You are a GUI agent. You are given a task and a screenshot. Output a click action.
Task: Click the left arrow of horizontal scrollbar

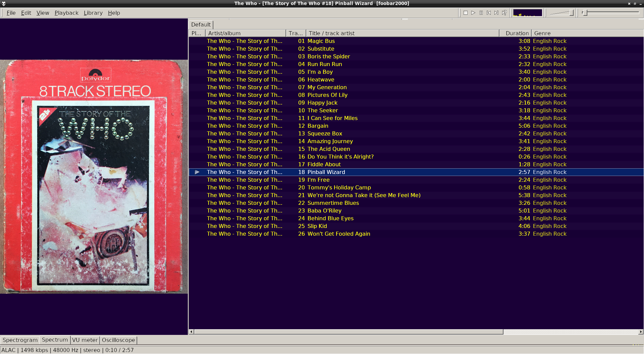191,332
